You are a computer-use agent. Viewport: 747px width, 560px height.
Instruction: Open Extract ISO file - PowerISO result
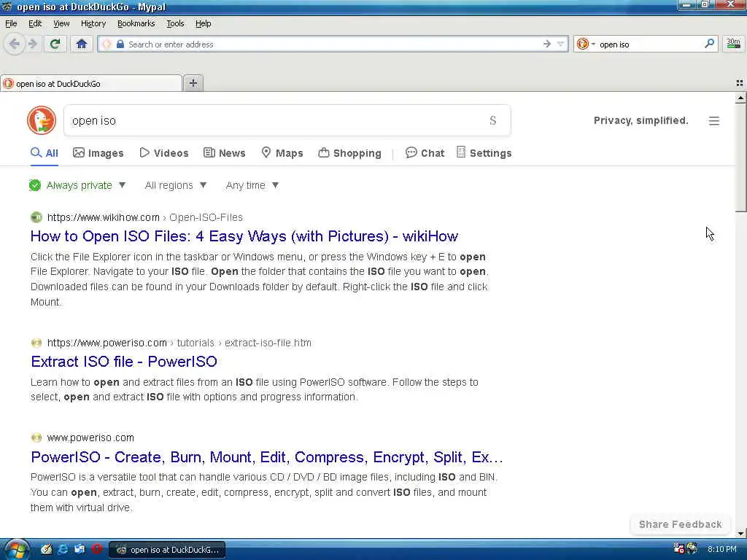(x=124, y=362)
